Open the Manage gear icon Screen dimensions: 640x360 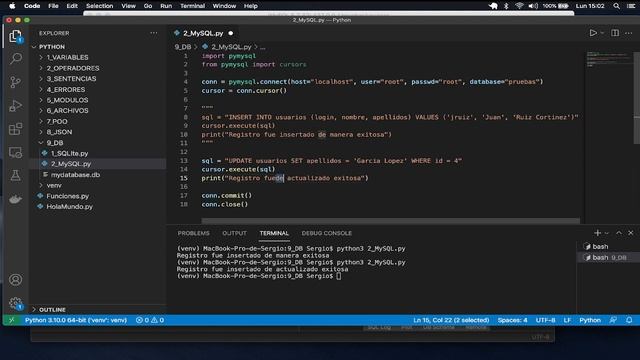(16, 303)
